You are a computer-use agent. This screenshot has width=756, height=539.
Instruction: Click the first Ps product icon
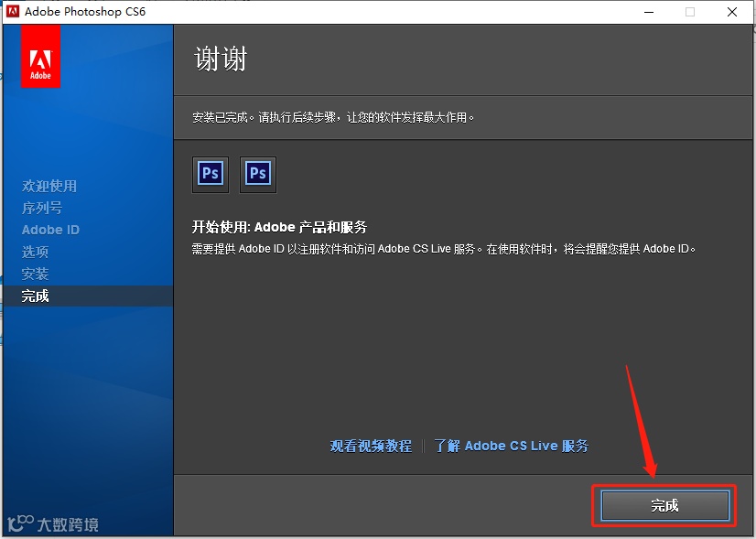point(211,175)
